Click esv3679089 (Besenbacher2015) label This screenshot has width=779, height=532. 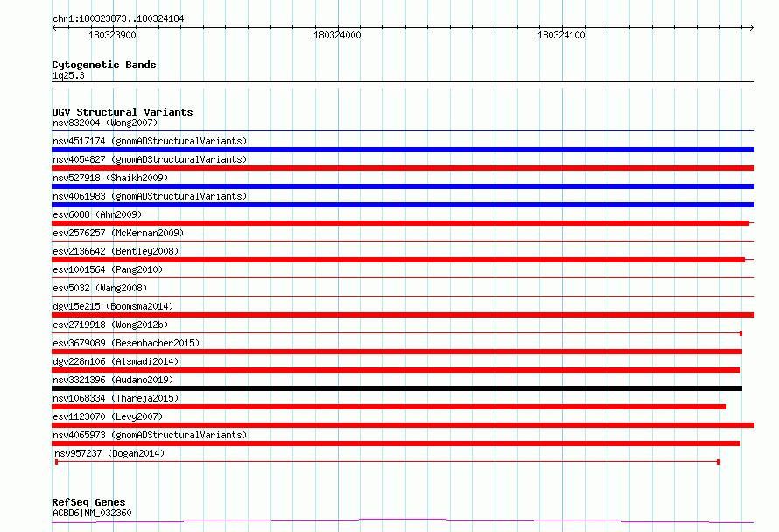tap(126, 343)
